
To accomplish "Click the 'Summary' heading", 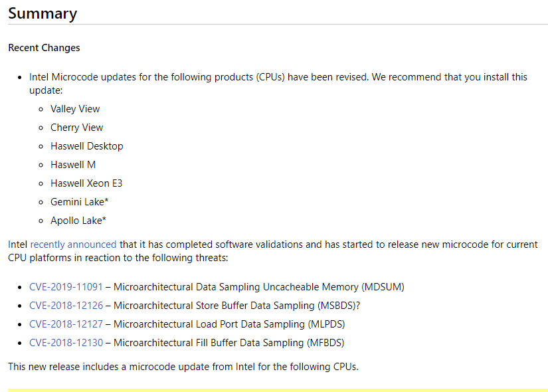I will pyautogui.click(x=43, y=14).
